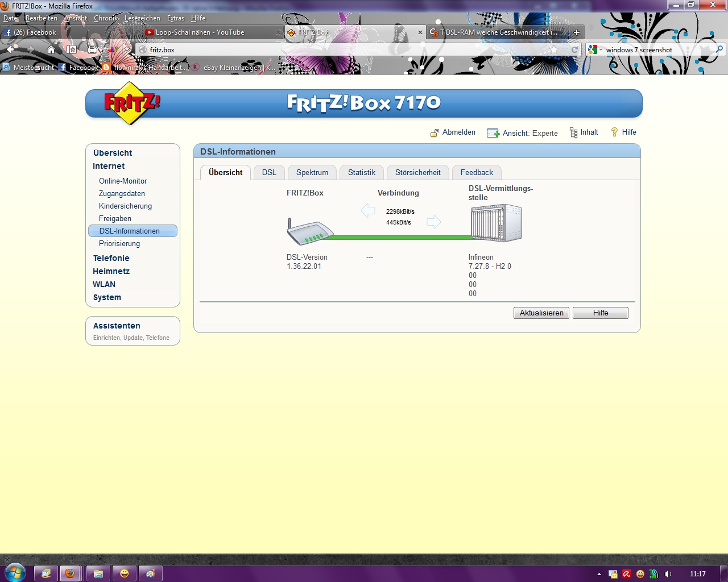
Task: Click Firefox icon in taskbar
Action: 70,573
